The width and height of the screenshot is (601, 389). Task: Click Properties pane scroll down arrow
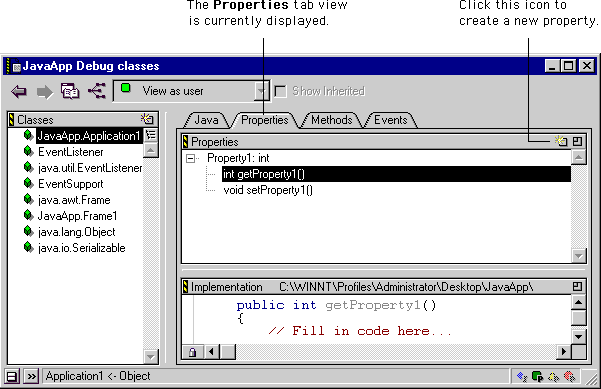pyautogui.click(x=579, y=256)
